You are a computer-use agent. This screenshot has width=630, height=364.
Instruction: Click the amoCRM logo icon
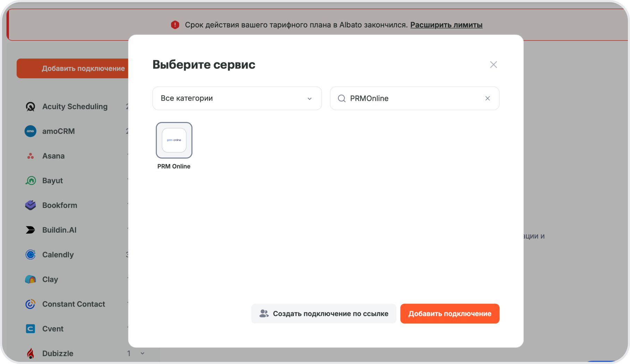[31, 131]
